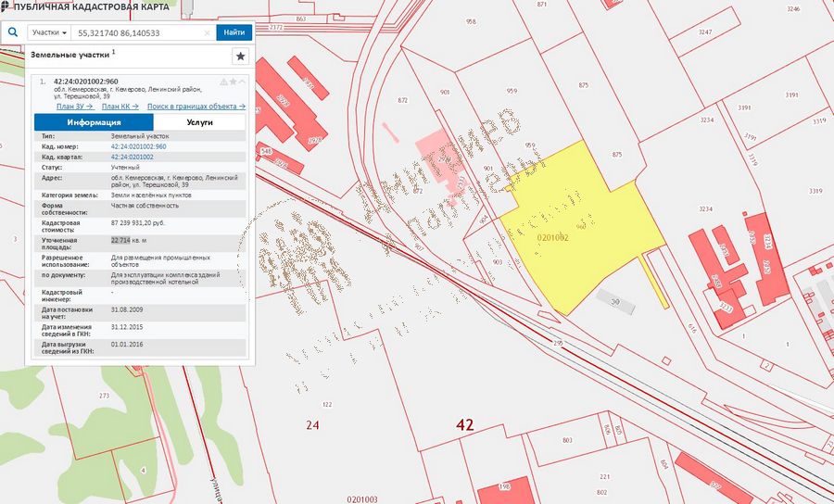
Task: Collapse result card using the chevron
Action: pos(242,82)
